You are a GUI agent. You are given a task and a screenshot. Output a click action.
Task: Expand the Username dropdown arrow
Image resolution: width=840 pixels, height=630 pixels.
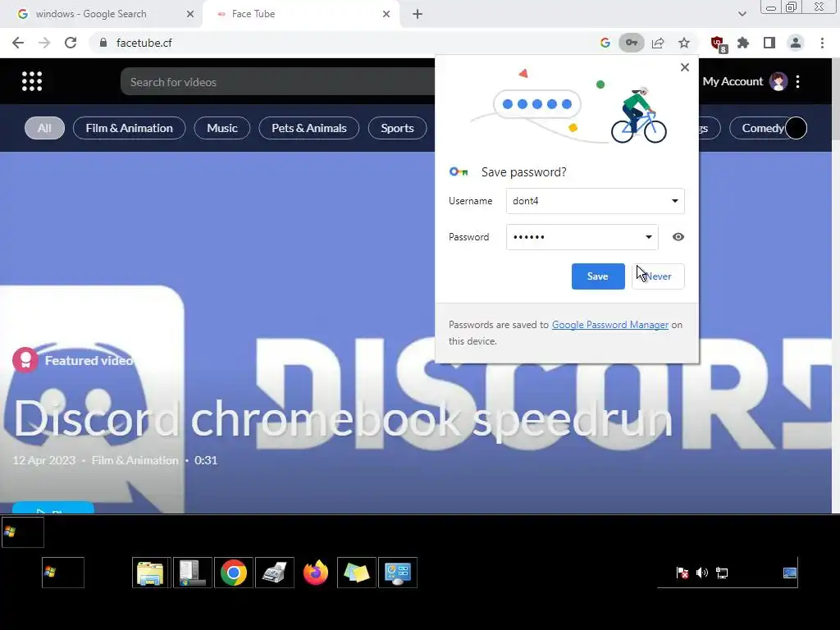(x=675, y=201)
